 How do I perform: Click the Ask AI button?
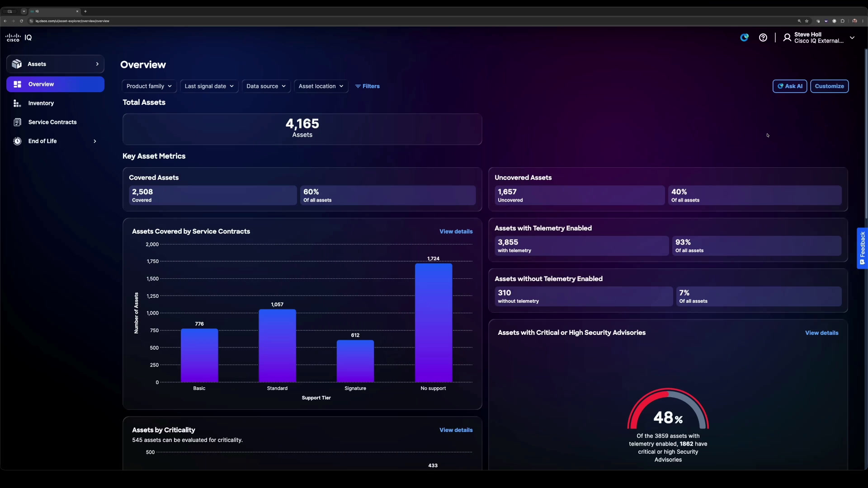click(790, 86)
